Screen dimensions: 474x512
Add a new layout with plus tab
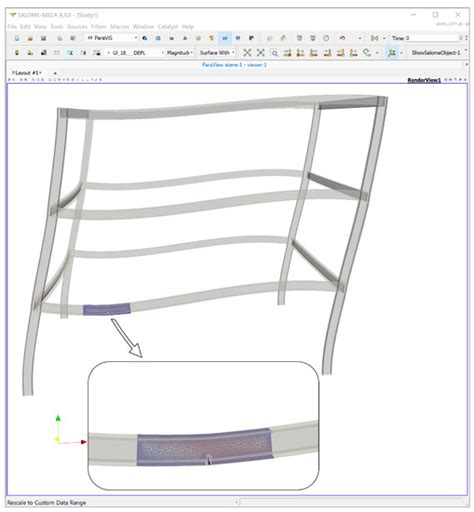(x=55, y=73)
